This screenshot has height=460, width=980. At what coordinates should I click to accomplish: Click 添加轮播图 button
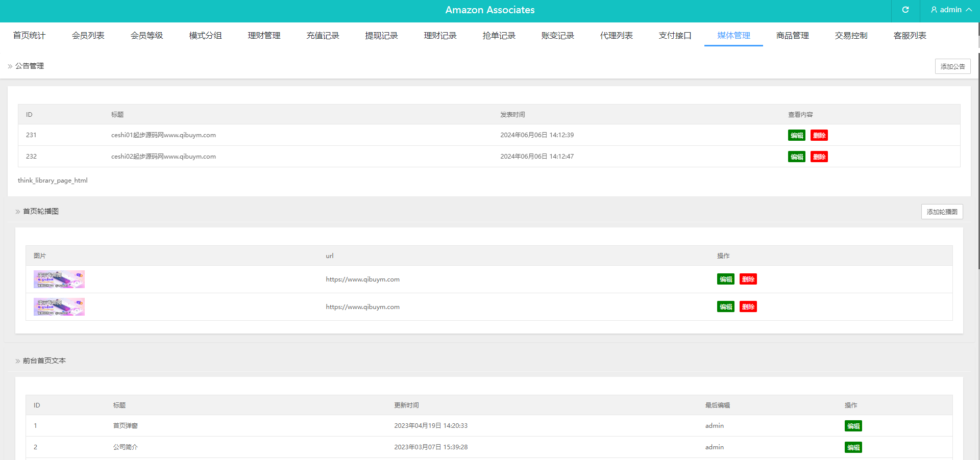pyautogui.click(x=942, y=212)
